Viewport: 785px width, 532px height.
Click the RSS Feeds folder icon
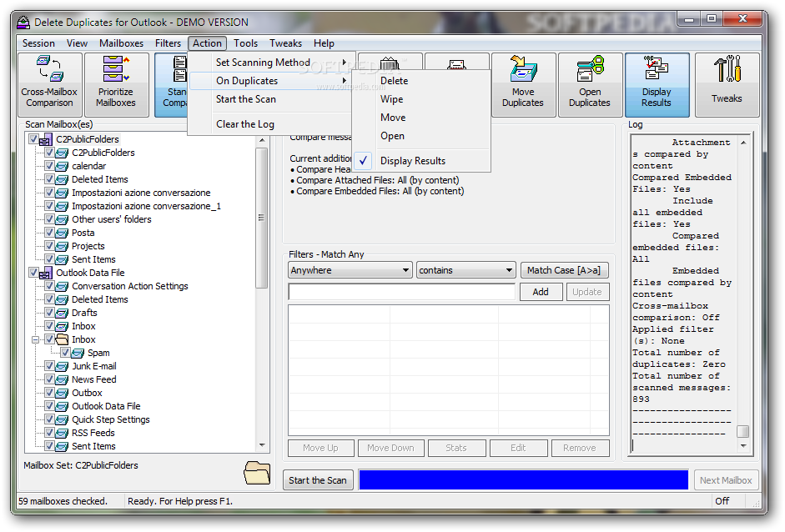click(x=62, y=433)
